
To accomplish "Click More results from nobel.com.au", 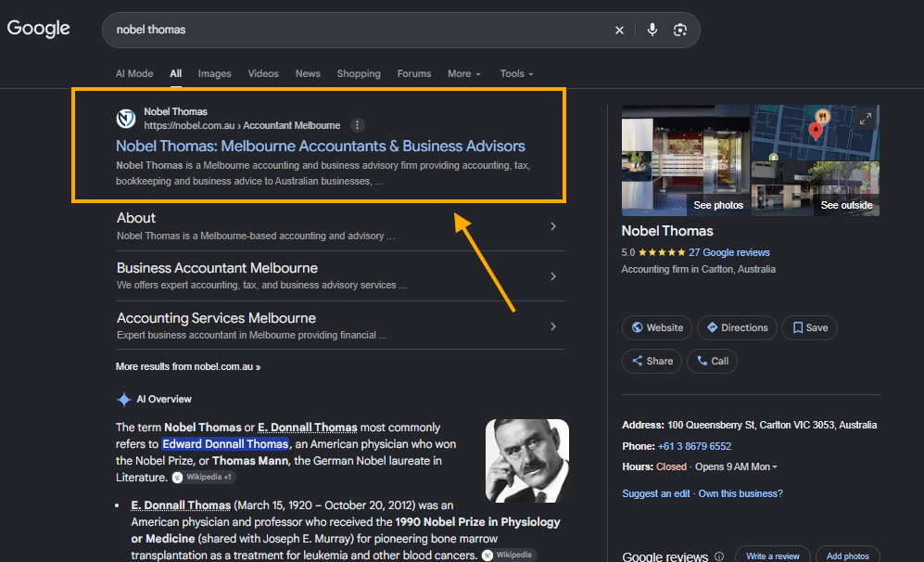I will [188, 367].
